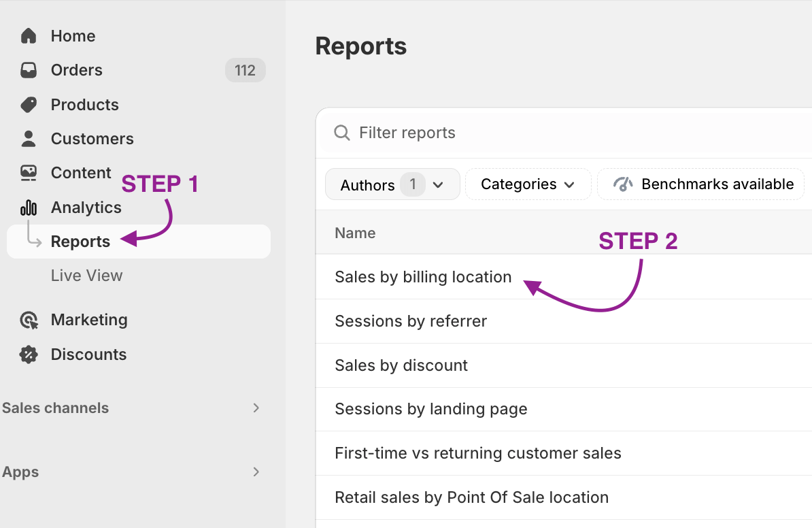Open Discounts via its badge icon

click(27, 354)
